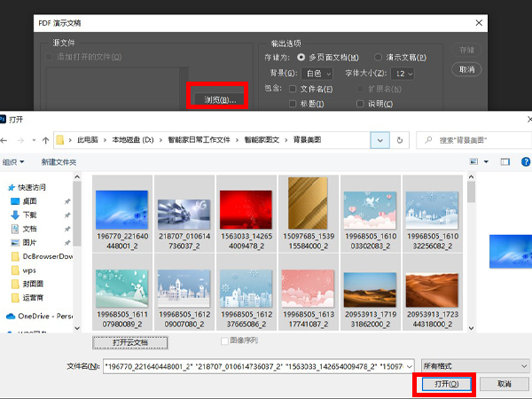532x399 pixels.
Task: Open the 背景 color dropdown
Action: point(317,74)
